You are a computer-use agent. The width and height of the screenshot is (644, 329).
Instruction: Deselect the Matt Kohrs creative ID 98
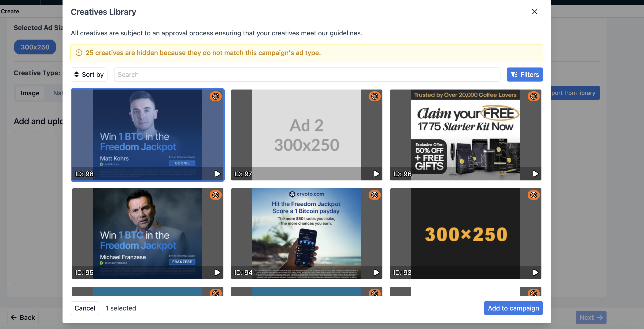point(148,135)
